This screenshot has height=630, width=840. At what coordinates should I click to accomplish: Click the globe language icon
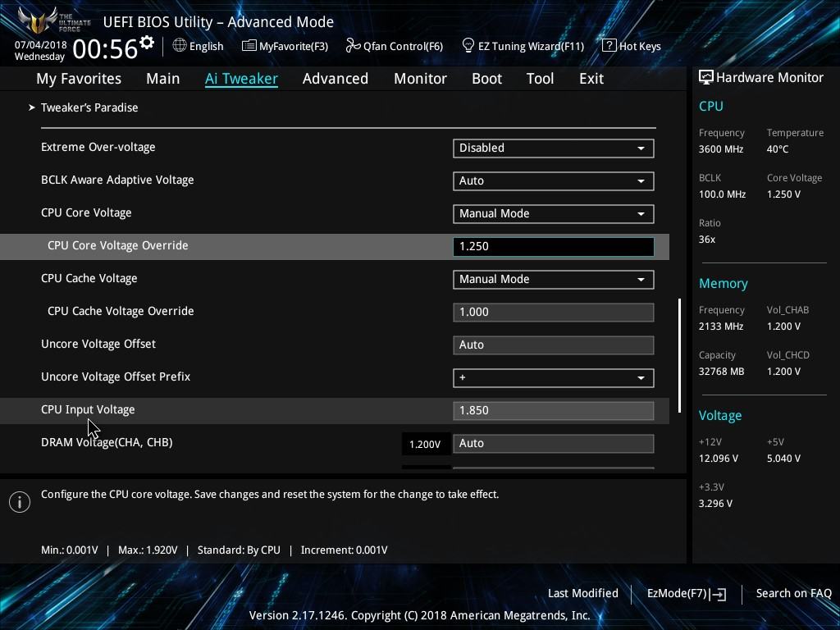click(180, 46)
